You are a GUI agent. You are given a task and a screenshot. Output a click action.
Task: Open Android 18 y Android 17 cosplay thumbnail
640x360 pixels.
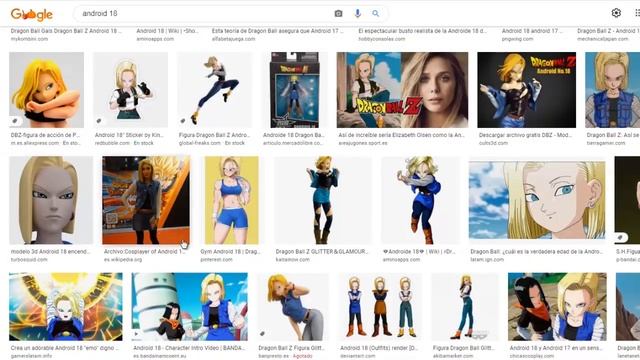pyautogui.click(x=557, y=307)
